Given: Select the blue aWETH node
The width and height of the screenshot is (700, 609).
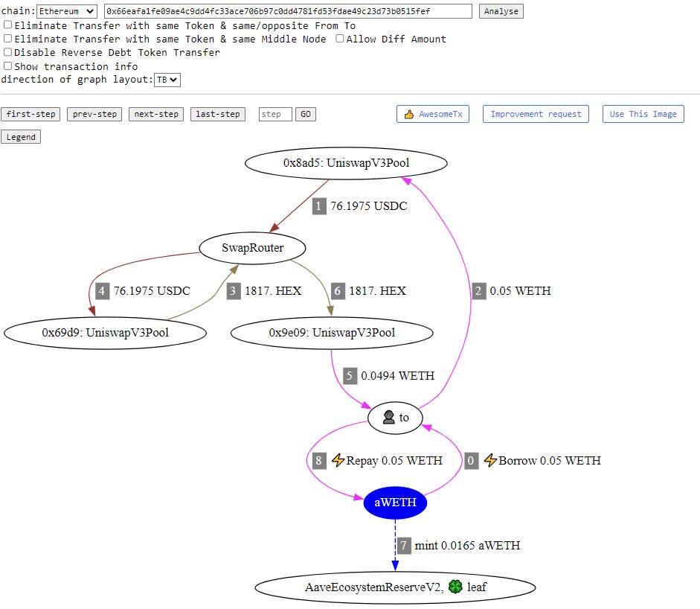Looking at the screenshot, I should point(395,503).
